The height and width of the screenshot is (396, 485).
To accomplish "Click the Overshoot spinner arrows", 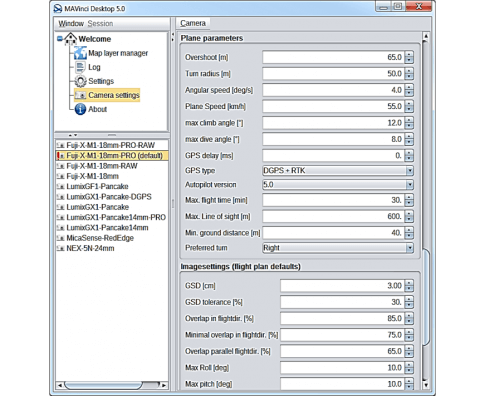I will (x=409, y=57).
